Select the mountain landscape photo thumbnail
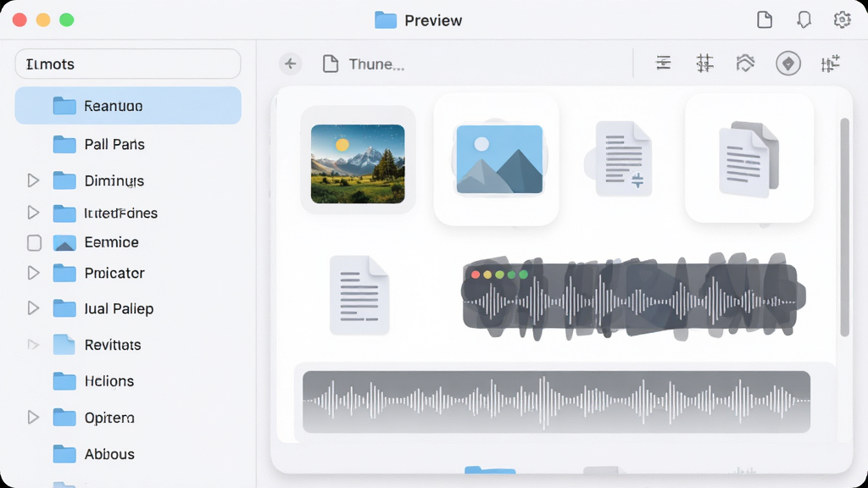 click(358, 164)
